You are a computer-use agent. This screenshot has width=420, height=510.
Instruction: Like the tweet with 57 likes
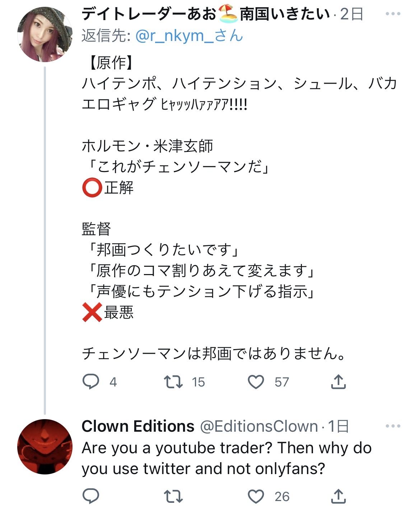pyautogui.click(x=256, y=382)
